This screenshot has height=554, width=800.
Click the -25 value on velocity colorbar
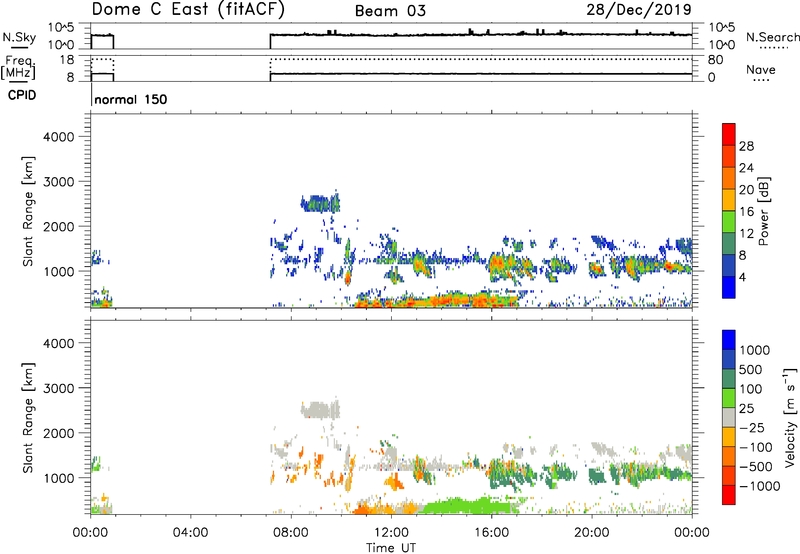752,428
